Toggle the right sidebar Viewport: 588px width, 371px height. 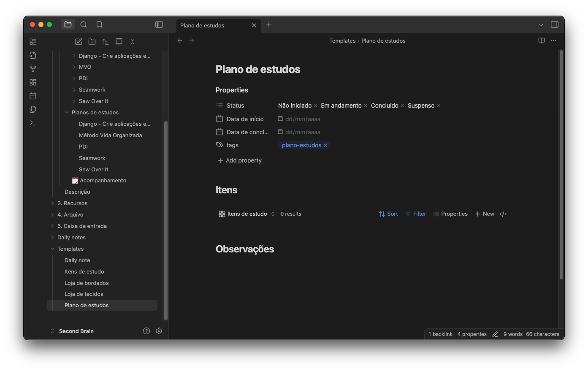coord(555,24)
